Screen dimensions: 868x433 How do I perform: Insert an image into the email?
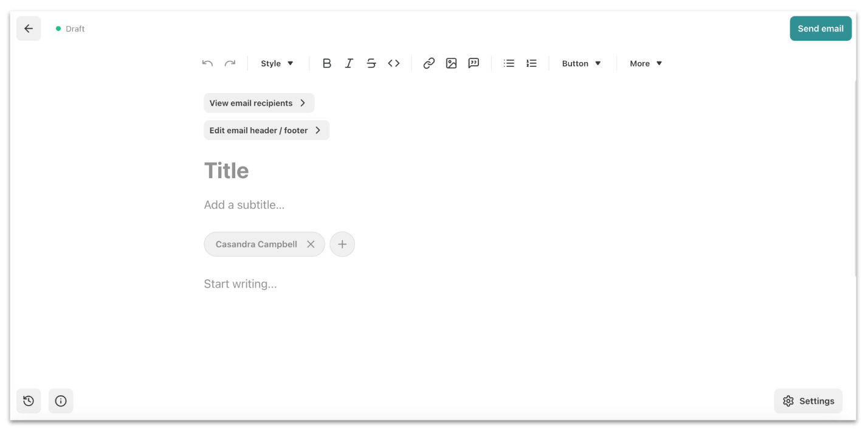click(x=451, y=63)
